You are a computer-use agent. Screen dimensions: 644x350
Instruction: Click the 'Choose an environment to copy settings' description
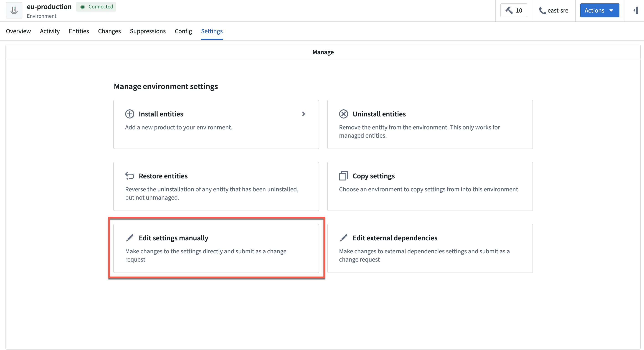pos(428,189)
